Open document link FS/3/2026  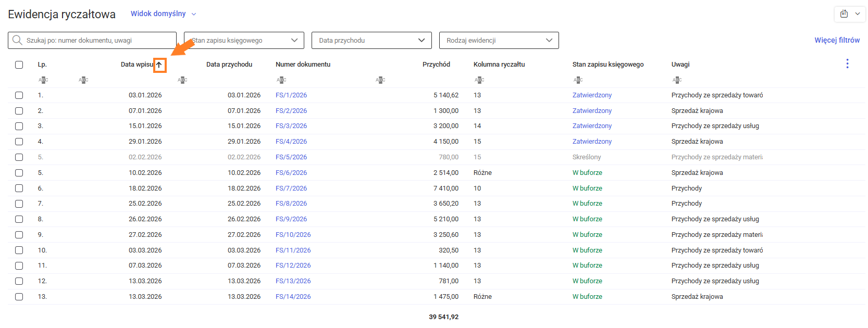291,126
